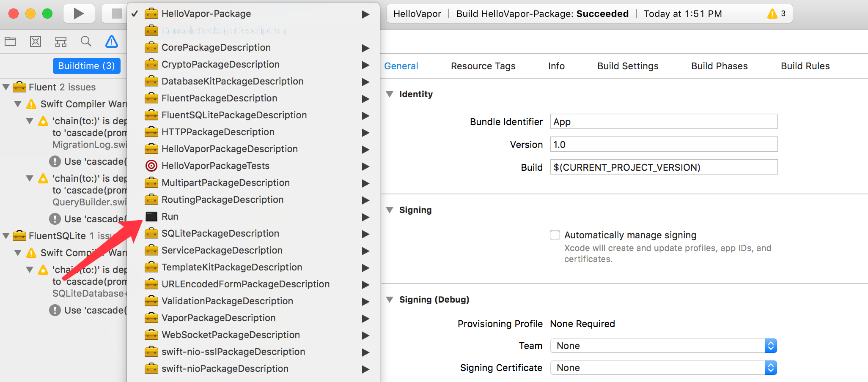Click the Build number field

click(664, 167)
